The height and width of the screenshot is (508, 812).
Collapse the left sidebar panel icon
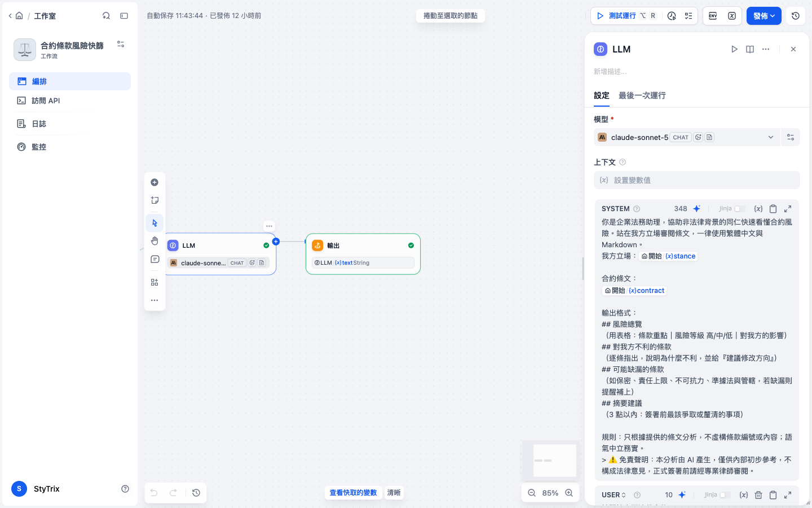click(124, 16)
